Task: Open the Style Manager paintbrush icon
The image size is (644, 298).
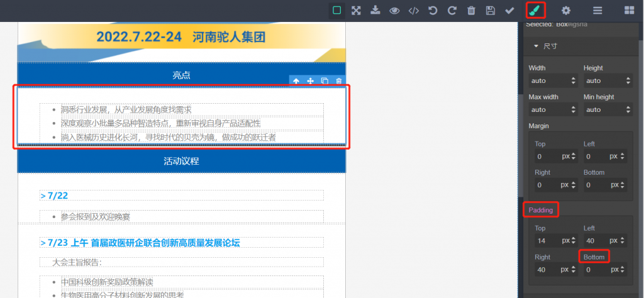Action: 536,10
